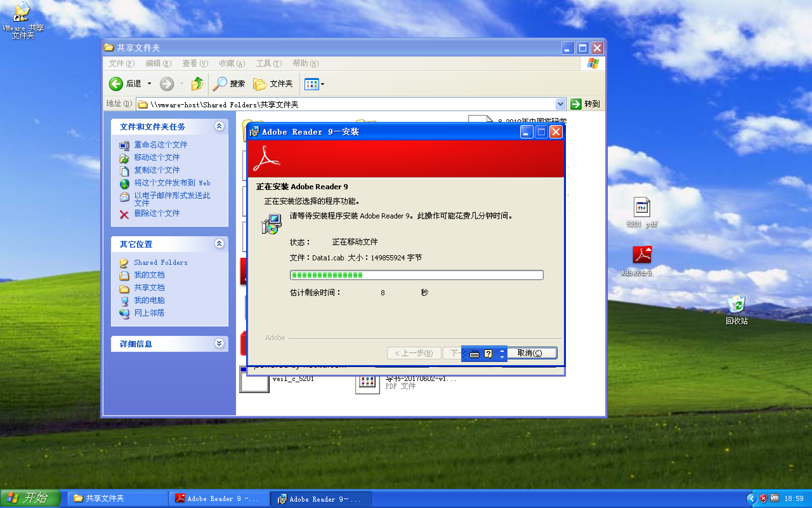This screenshot has width=812, height=508.
Task: Click 重命名这个文件 task link
Action: click(x=161, y=145)
